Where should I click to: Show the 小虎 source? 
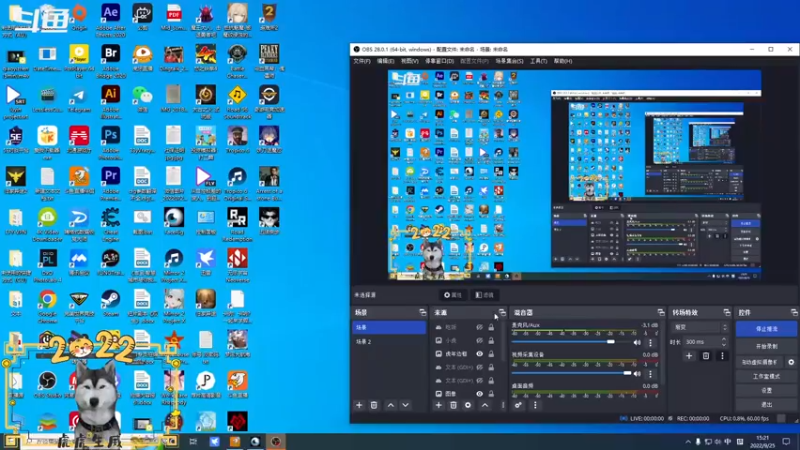(x=480, y=340)
